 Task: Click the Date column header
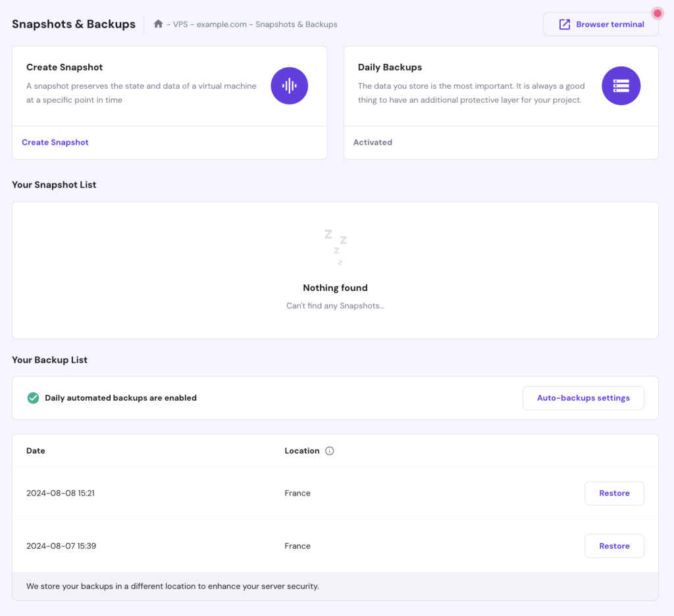point(36,451)
